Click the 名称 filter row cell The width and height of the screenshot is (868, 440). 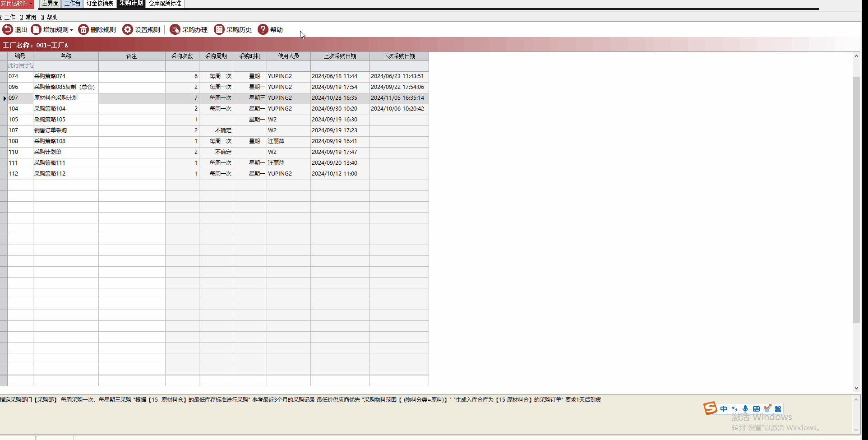(x=66, y=66)
